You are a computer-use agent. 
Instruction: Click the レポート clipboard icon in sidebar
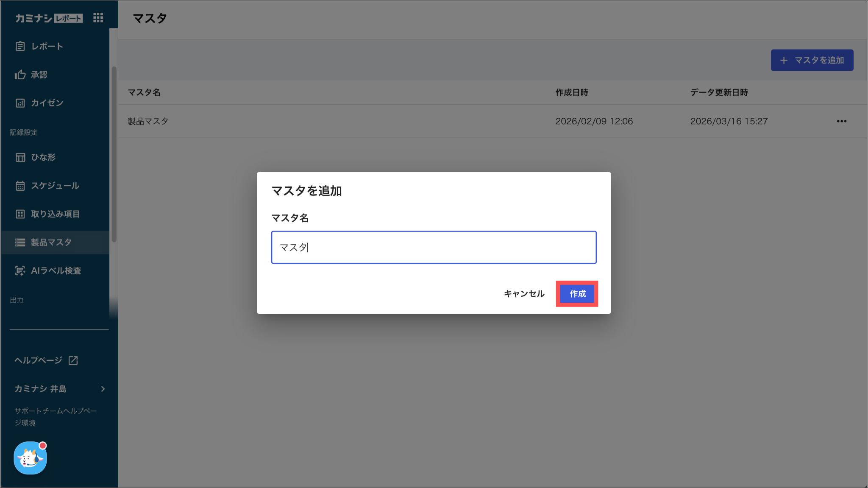pos(20,46)
